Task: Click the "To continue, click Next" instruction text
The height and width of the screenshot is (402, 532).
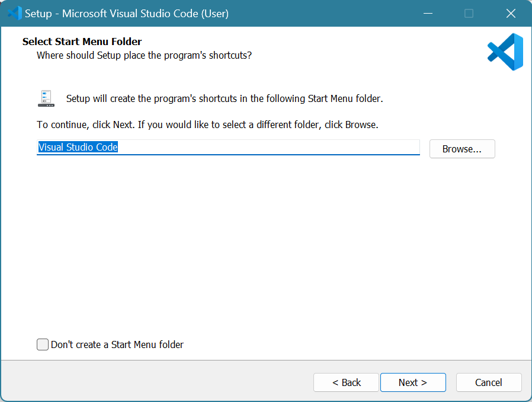Action: pos(207,125)
